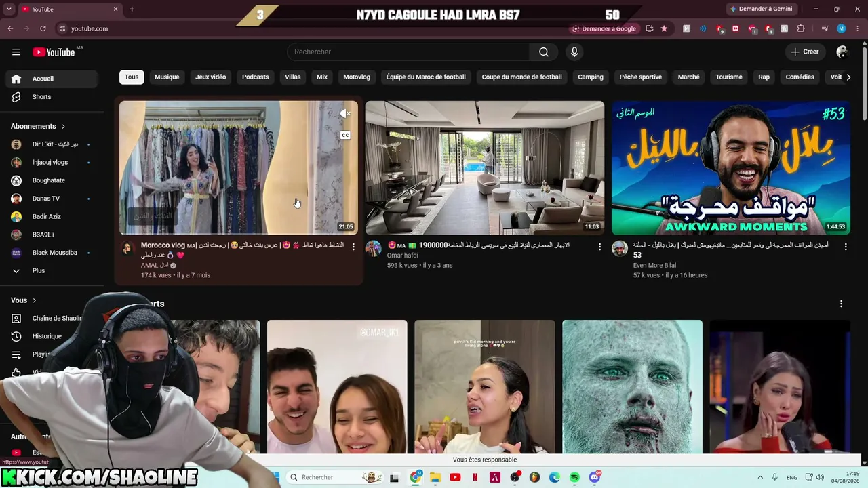The height and width of the screenshot is (488, 868).
Task: Open File Explorer from the taskbar
Action: coord(435,477)
